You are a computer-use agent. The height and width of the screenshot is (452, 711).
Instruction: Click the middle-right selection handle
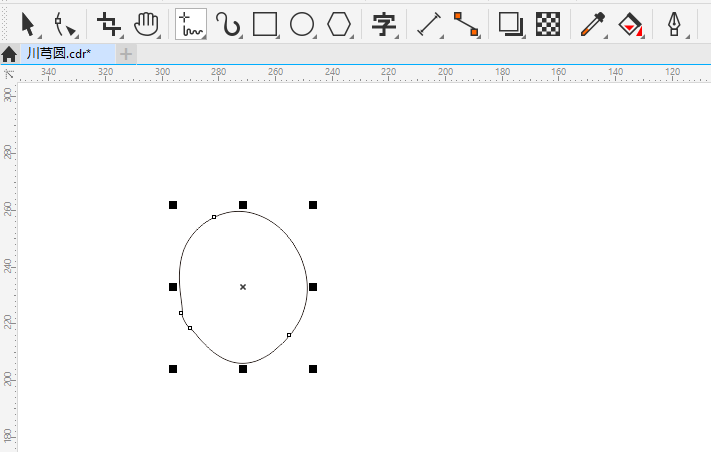point(313,287)
